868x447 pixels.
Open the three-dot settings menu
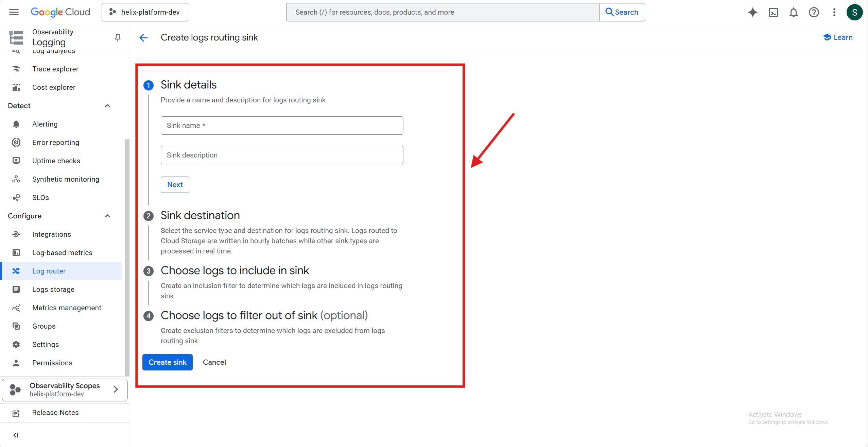(834, 12)
